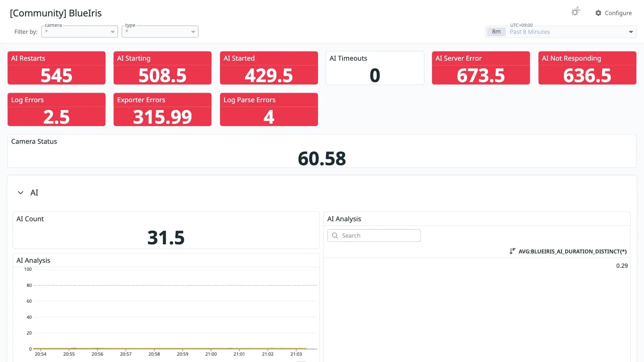
Task: Select the AI Timeouts widget showing 0
Action: (375, 68)
